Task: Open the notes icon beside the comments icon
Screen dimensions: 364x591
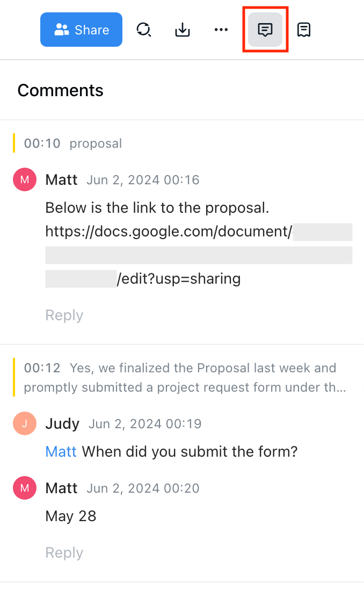Action: point(304,30)
